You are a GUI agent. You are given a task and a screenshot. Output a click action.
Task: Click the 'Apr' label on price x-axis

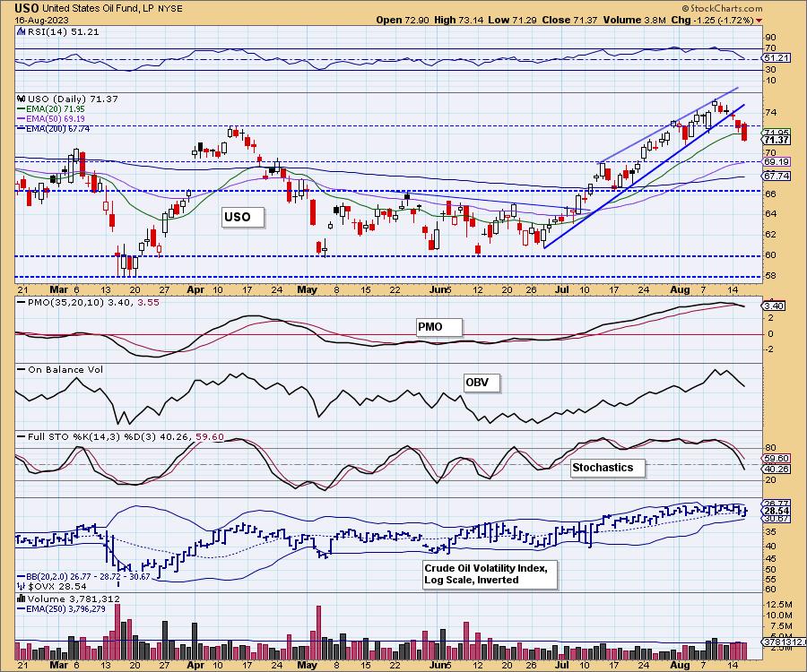click(195, 290)
